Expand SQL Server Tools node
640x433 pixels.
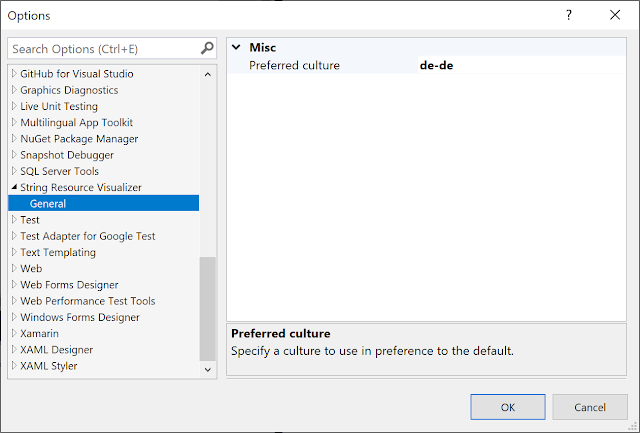click(14, 171)
